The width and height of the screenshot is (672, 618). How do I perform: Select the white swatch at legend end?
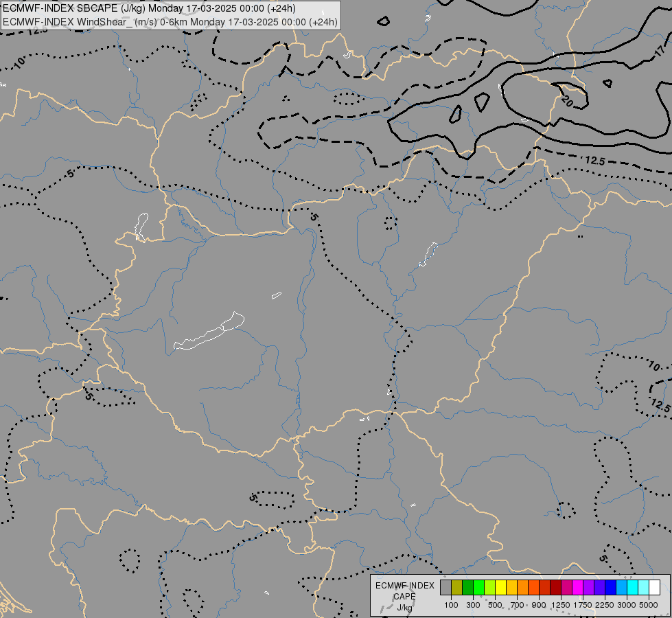(x=654, y=587)
